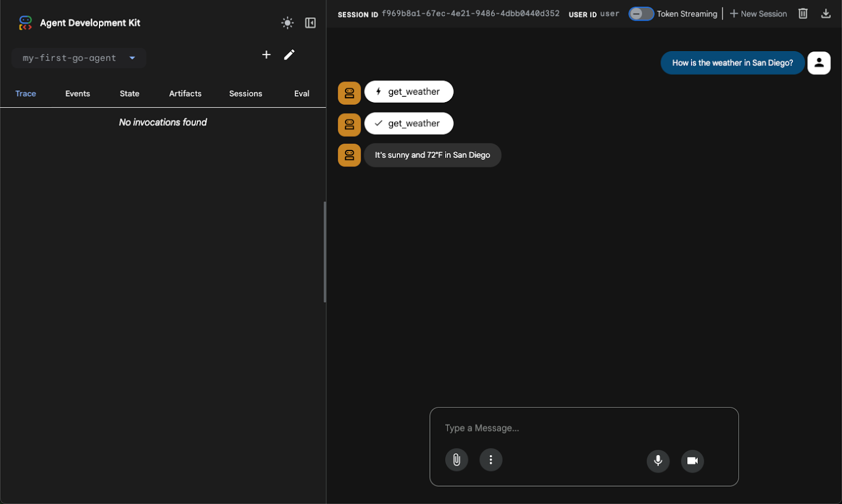Expand the completed get_weather response chip

[408, 123]
